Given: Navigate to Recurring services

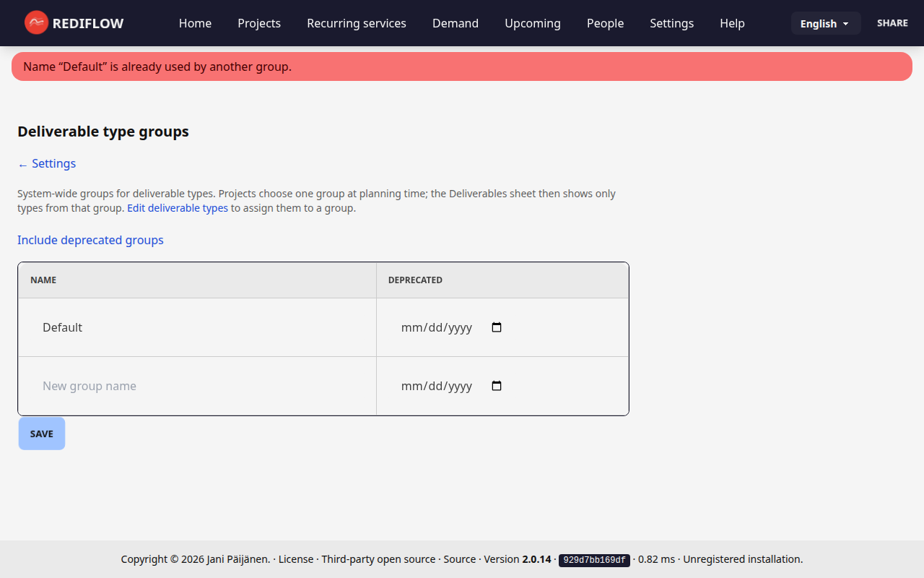Looking at the screenshot, I should tap(356, 23).
